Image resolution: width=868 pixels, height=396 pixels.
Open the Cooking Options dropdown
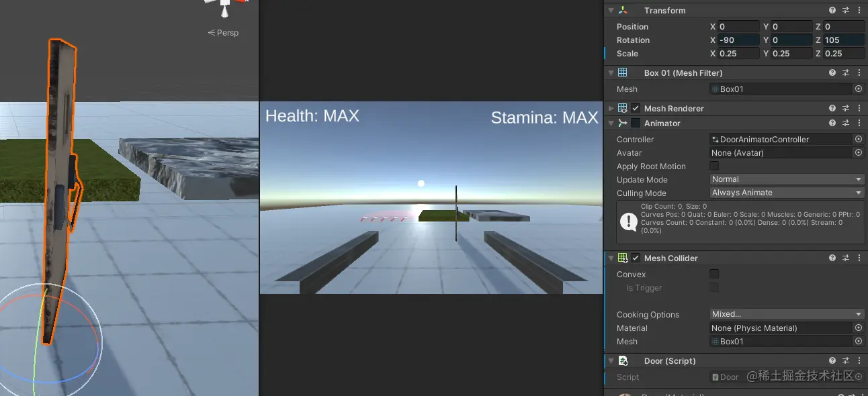787,314
